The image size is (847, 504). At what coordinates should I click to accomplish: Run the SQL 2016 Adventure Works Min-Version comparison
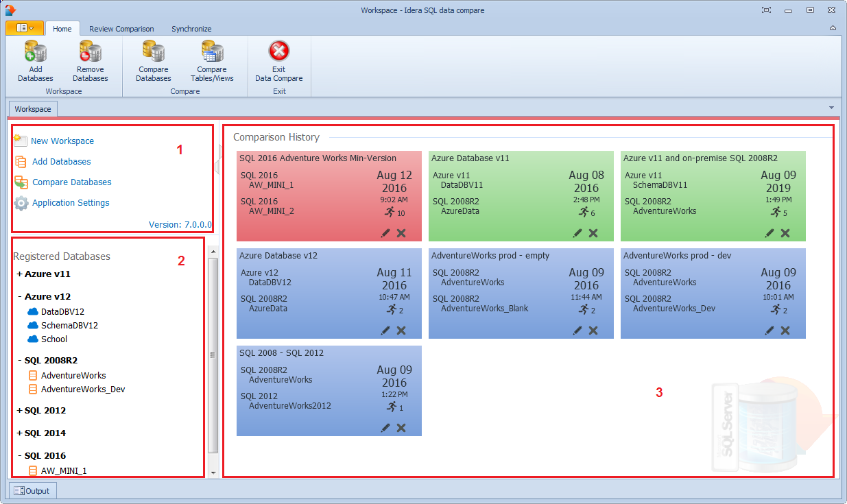click(x=390, y=212)
